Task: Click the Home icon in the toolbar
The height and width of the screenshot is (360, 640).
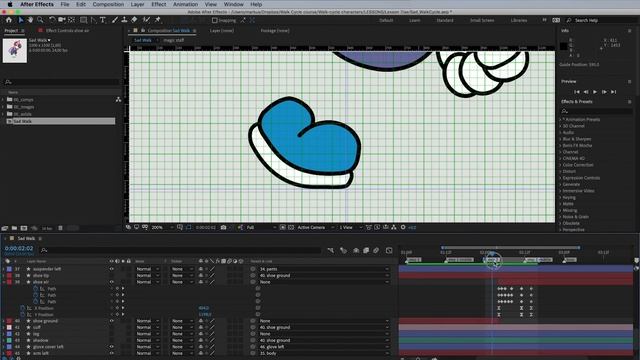Action: click(9, 20)
